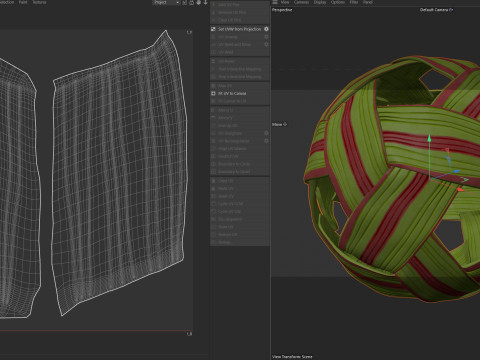Open options gear for Set UVW from Projection
The image size is (480, 360).
point(266,29)
